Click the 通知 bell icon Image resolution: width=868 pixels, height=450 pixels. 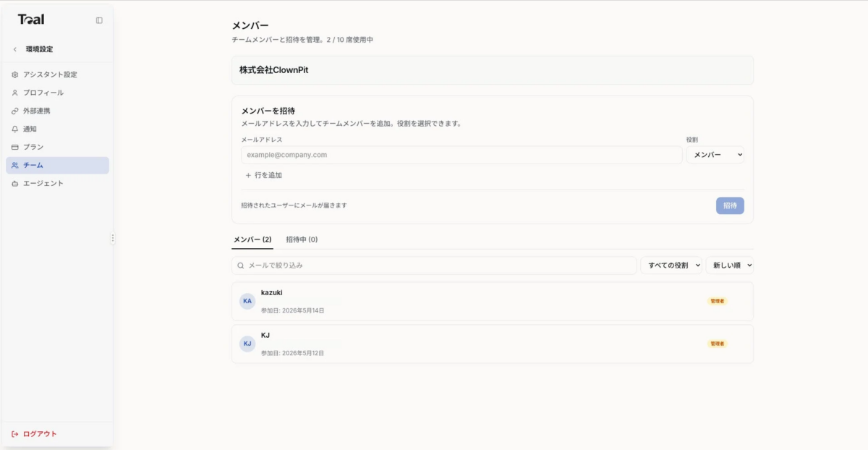[x=15, y=129]
